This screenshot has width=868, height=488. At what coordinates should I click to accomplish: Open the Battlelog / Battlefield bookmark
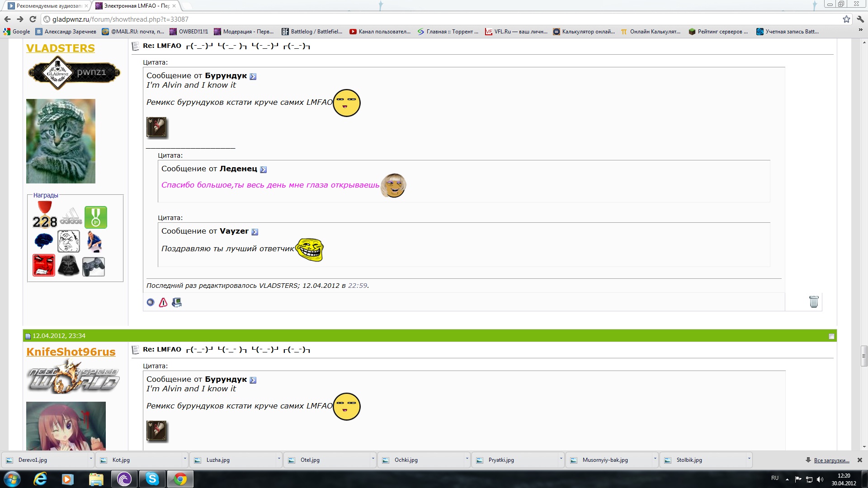click(x=312, y=32)
